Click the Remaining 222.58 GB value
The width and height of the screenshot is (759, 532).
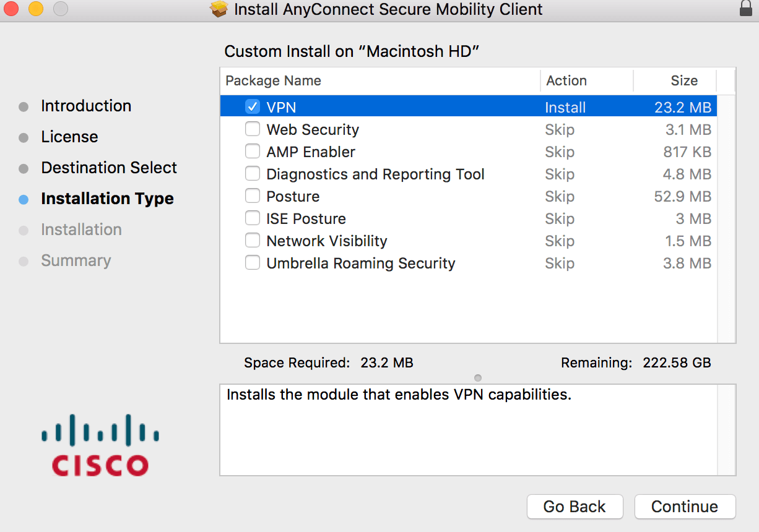tap(677, 363)
